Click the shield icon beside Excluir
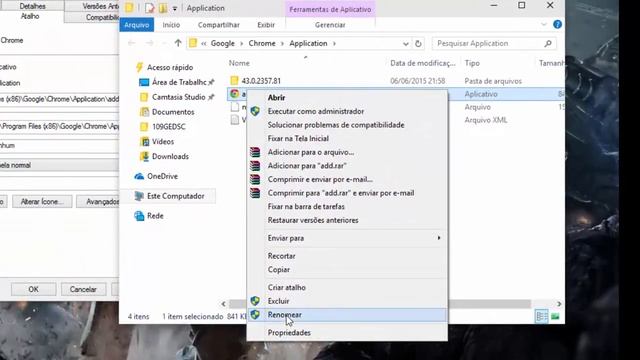The height and width of the screenshot is (360, 640). pos(255,301)
